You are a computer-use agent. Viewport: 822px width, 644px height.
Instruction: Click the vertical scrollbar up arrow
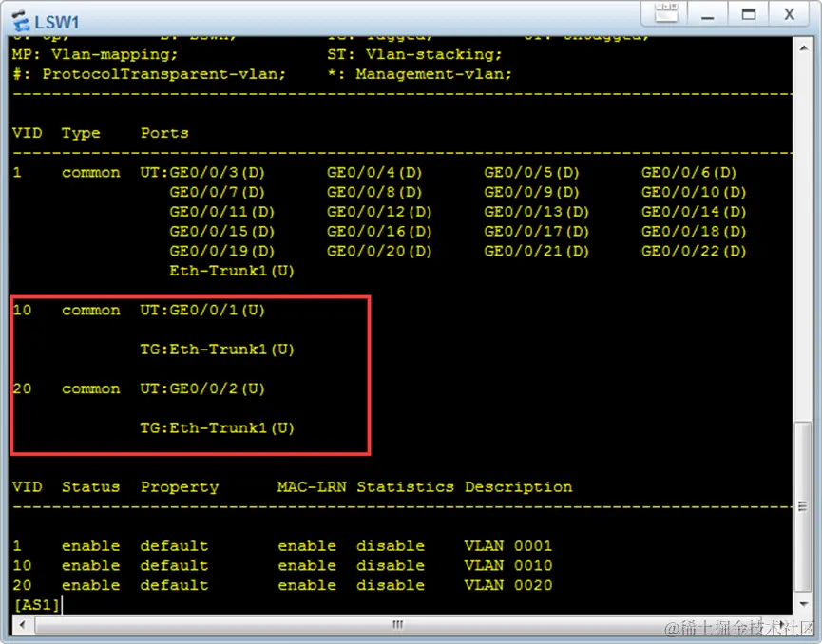(x=804, y=48)
